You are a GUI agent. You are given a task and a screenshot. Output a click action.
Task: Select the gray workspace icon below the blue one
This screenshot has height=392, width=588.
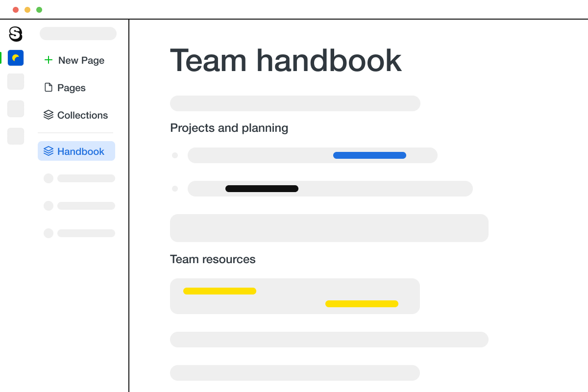[15, 81]
